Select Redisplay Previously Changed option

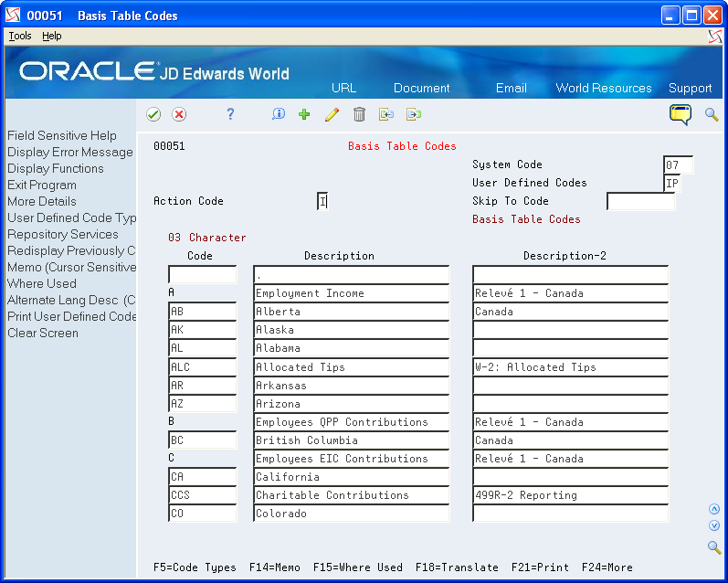click(x=71, y=251)
